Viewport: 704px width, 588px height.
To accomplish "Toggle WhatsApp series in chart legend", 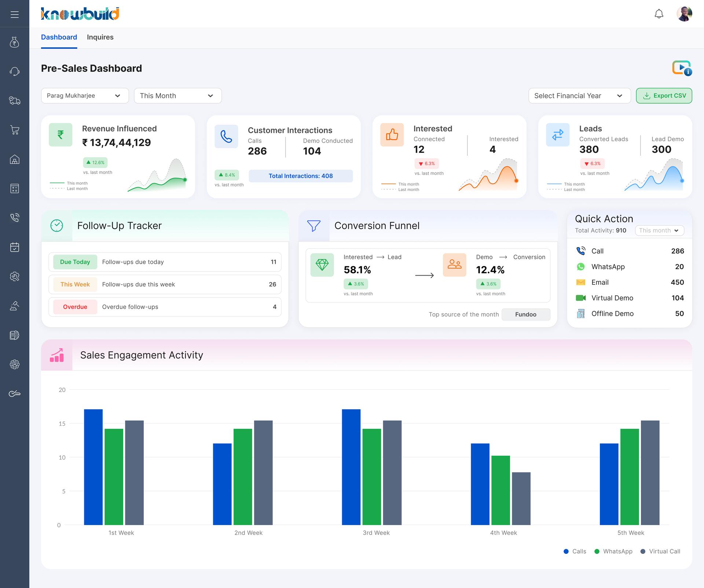I will pos(613,551).
